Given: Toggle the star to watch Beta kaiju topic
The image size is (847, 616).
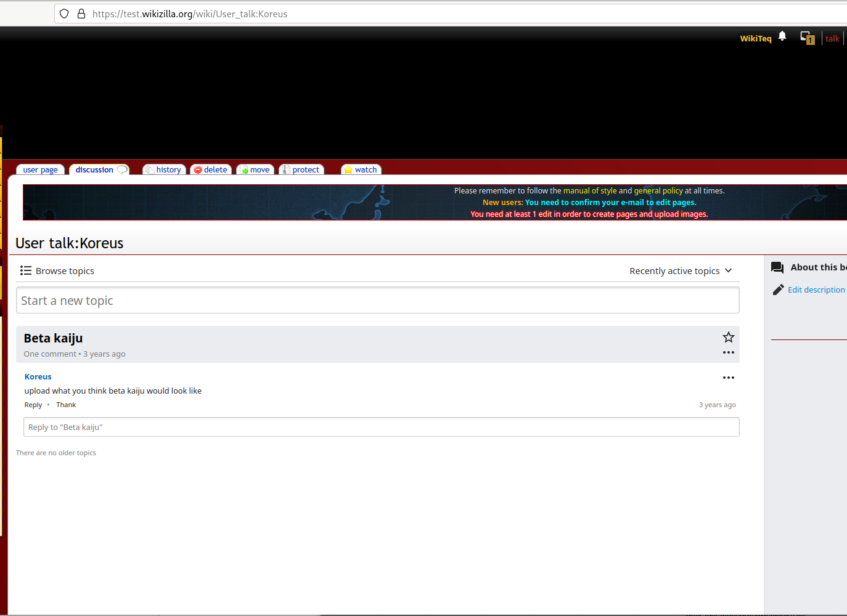Looking at the screenshot, I should (729, 337).
